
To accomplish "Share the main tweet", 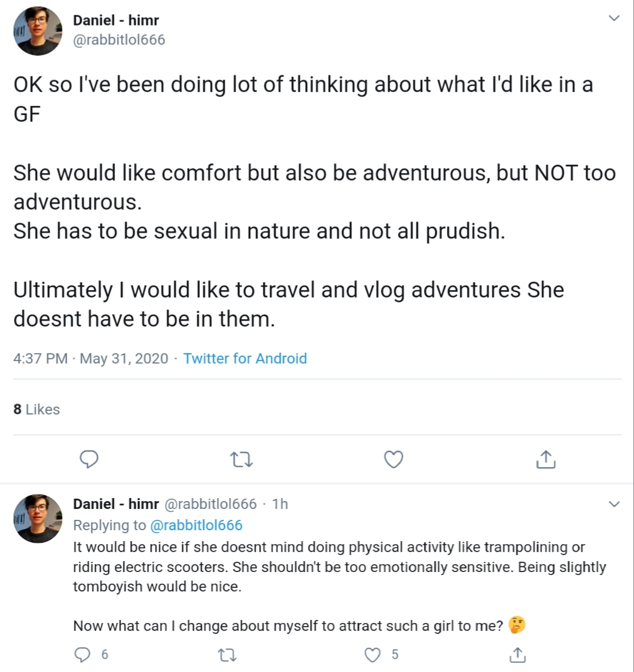I will coord(546,460).
